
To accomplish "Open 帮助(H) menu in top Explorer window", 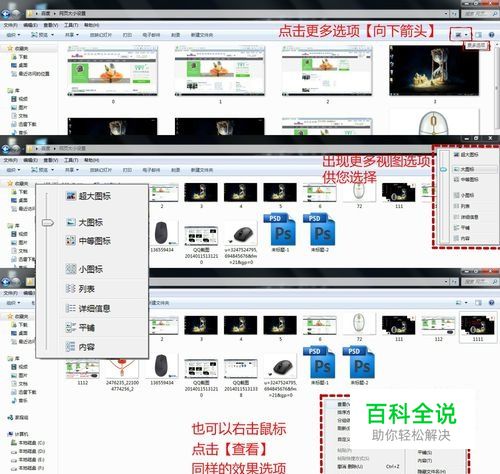I will 91,25.
